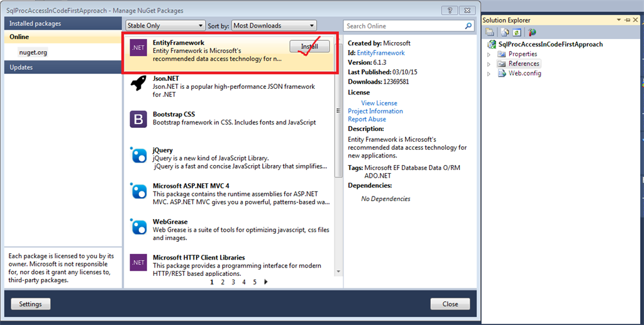Go to package results page 2

coord(223,282)
